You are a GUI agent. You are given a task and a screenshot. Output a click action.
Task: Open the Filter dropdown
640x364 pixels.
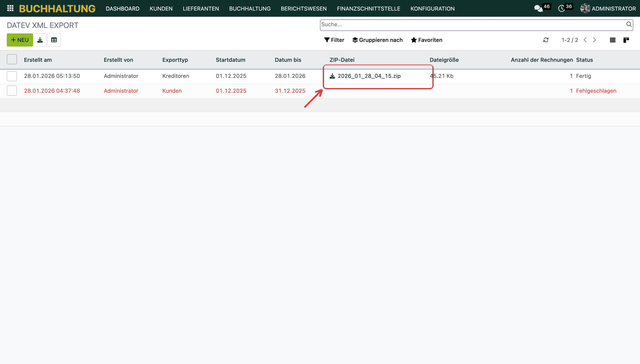(334, 40)
